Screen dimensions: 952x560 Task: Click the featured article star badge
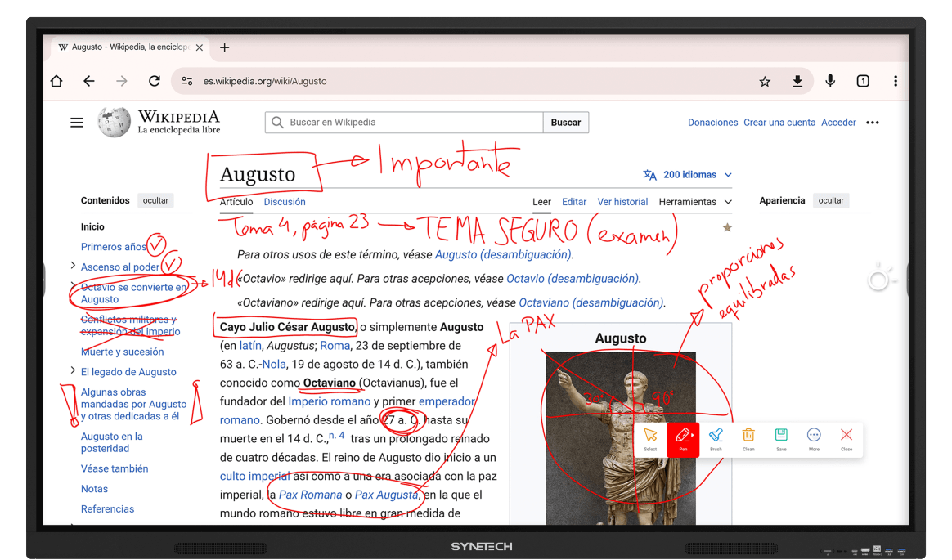[x=727, y=227]
